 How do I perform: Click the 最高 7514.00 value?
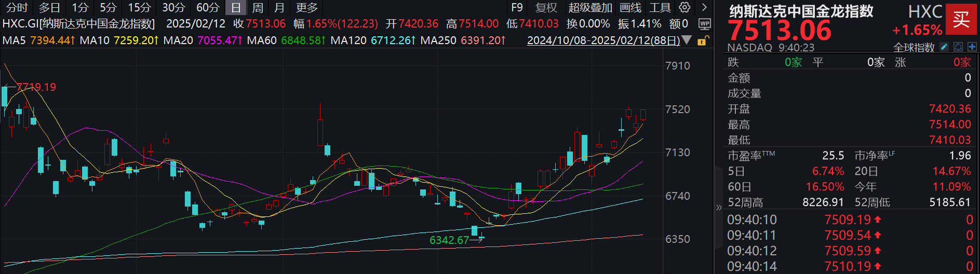950,124
